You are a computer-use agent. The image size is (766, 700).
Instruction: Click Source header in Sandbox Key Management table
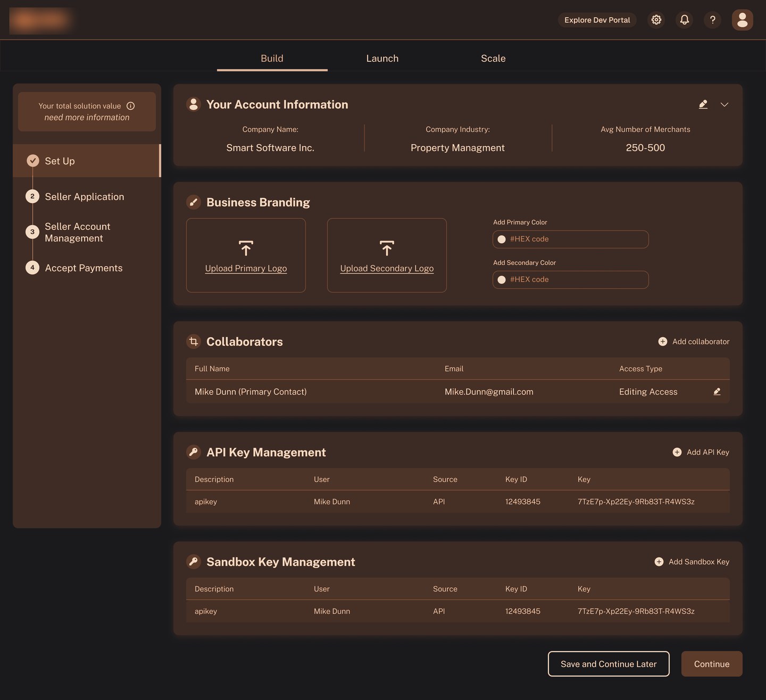click(445, 589)
